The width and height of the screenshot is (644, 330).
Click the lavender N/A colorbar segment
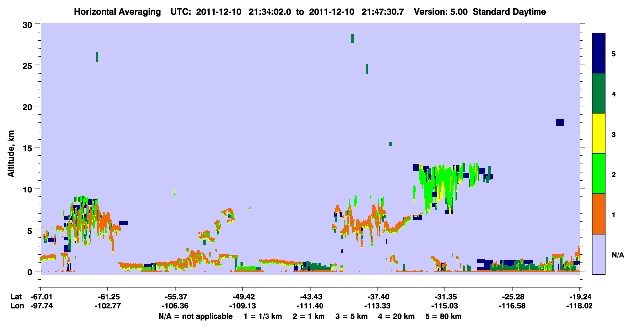coord(599,254)
